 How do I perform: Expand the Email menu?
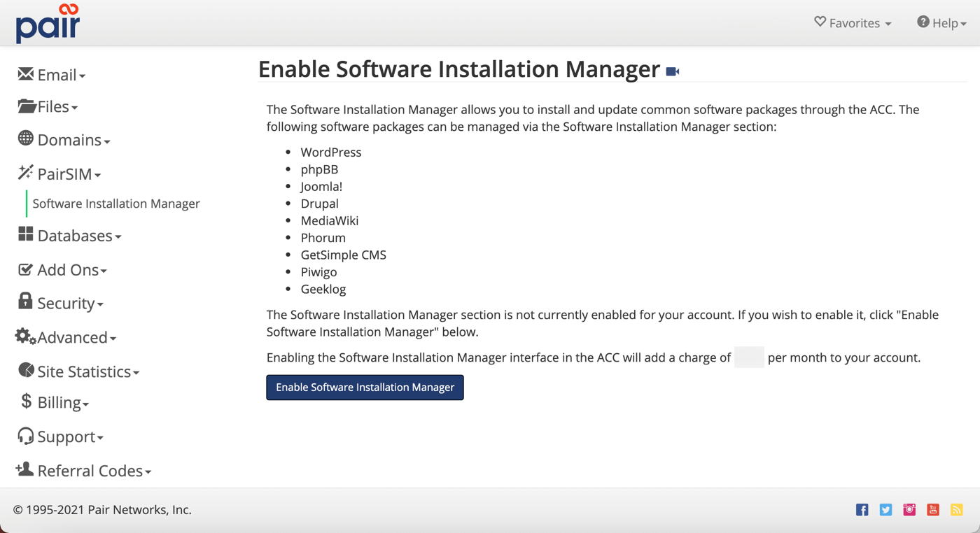(x=52, y=75)
